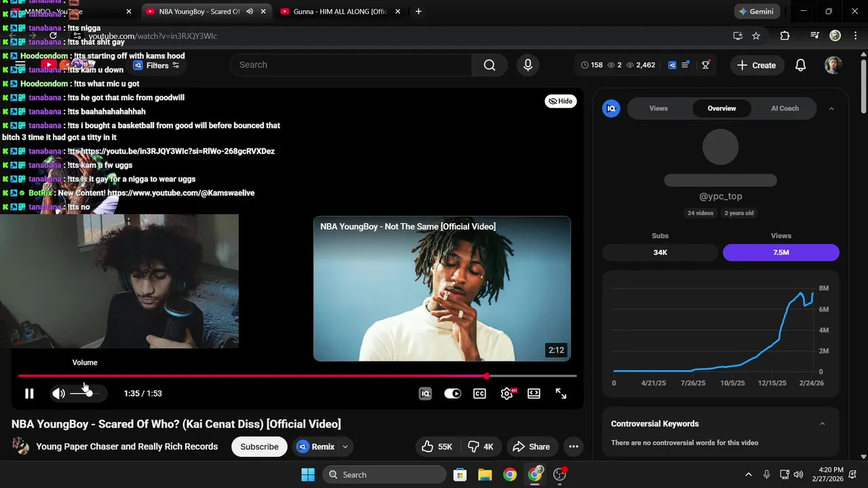Collapse the IQ overview panel chevron
Screen dimensions: 868x488
[x=831, y=108]
